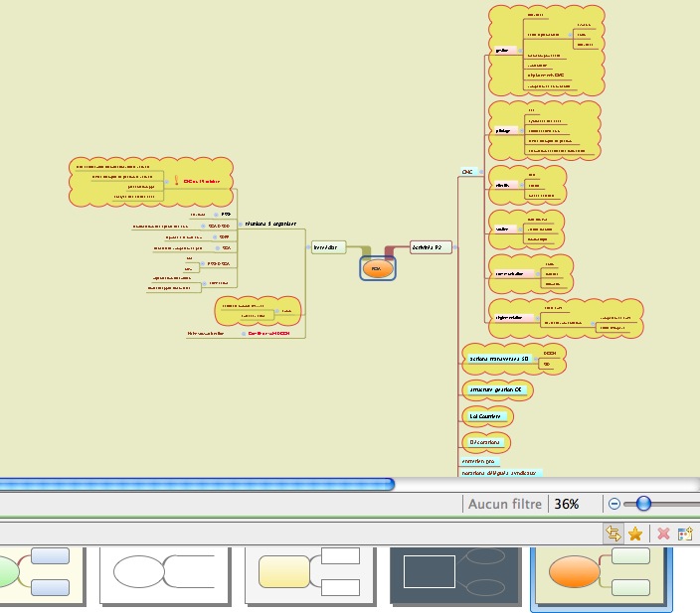This screenshot has height=613, width=700.
Task: Click the rightmost icon after the red X
Action: [x=685, y=534]
